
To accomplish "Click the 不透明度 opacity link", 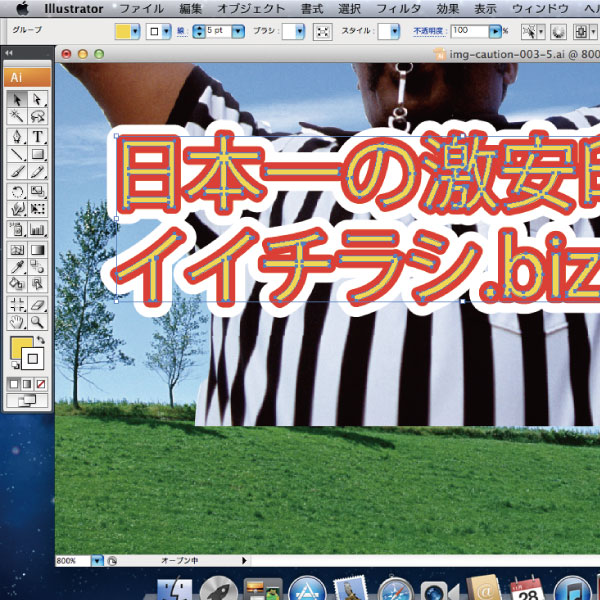I will [x=429, y=31].
